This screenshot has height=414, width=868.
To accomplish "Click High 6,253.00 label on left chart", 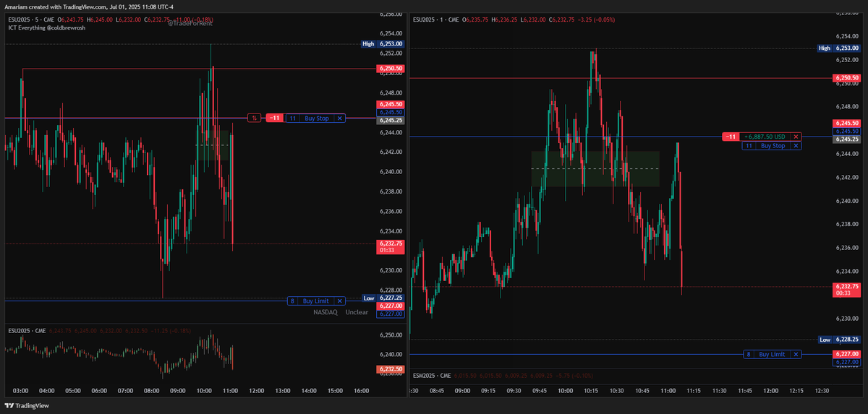I will pos(383,44).
